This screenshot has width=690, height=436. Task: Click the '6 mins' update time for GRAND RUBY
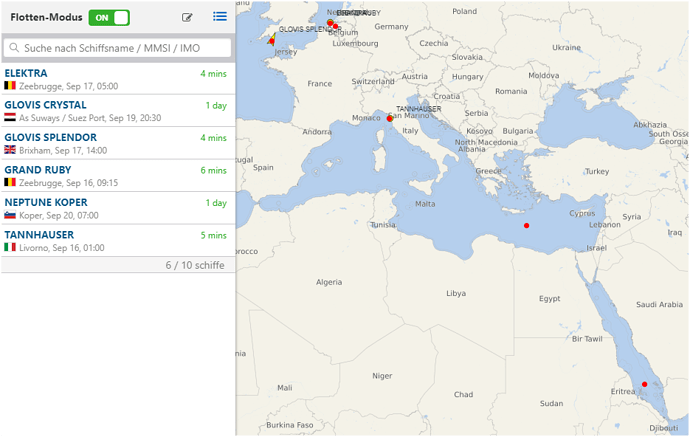tap(213, 170)
